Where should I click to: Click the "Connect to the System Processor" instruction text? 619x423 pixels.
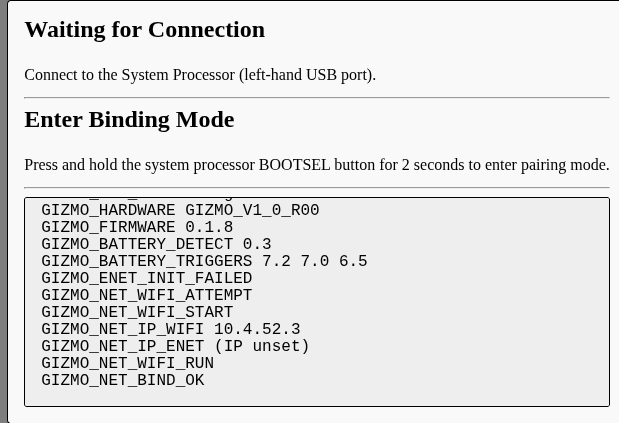pyautogui.click(x=200, y=75)
